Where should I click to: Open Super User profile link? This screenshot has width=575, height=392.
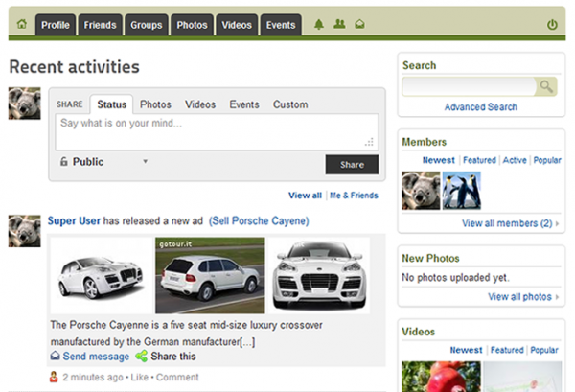coord(74,220)
